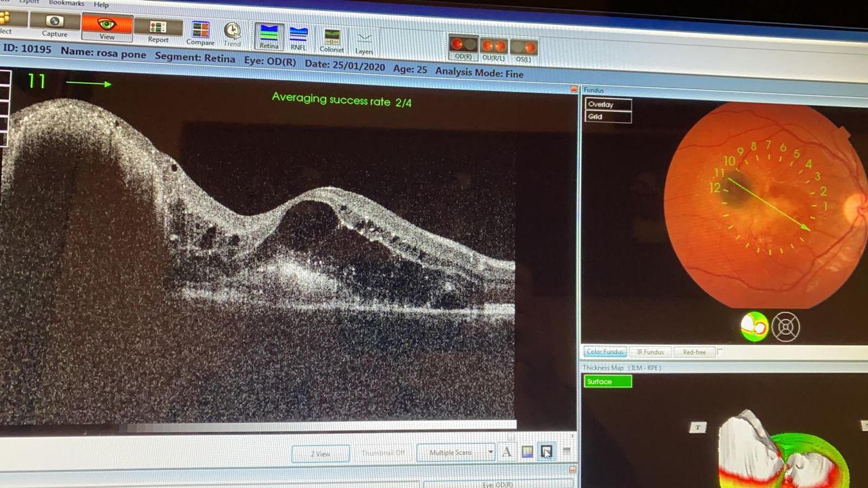Click the Retina segment icon

point(269,34)
